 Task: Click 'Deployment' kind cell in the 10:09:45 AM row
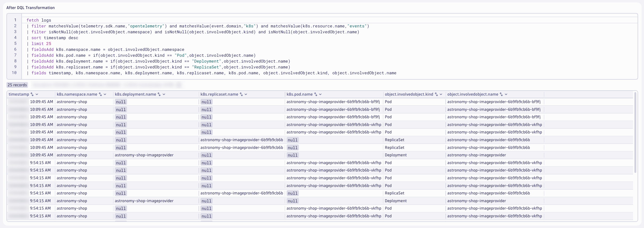click(x=396, y=155)
